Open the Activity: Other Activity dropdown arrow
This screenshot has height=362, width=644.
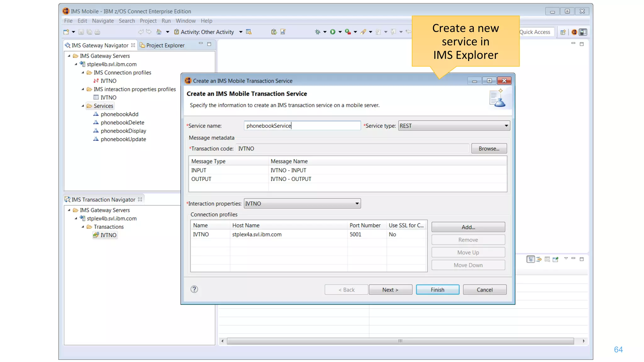[x=241, y=32]
